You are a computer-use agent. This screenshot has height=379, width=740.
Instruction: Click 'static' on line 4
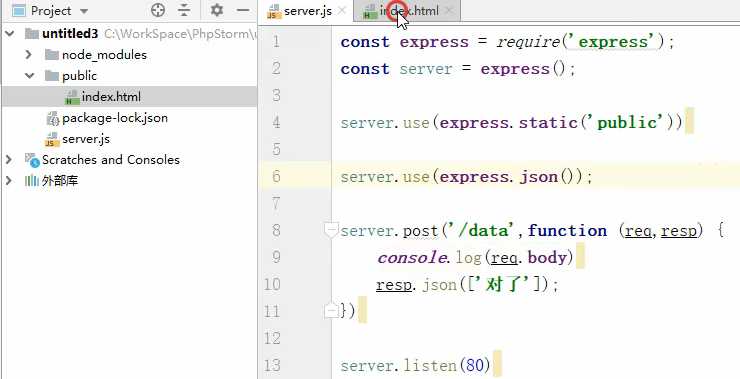pos(548,123)
